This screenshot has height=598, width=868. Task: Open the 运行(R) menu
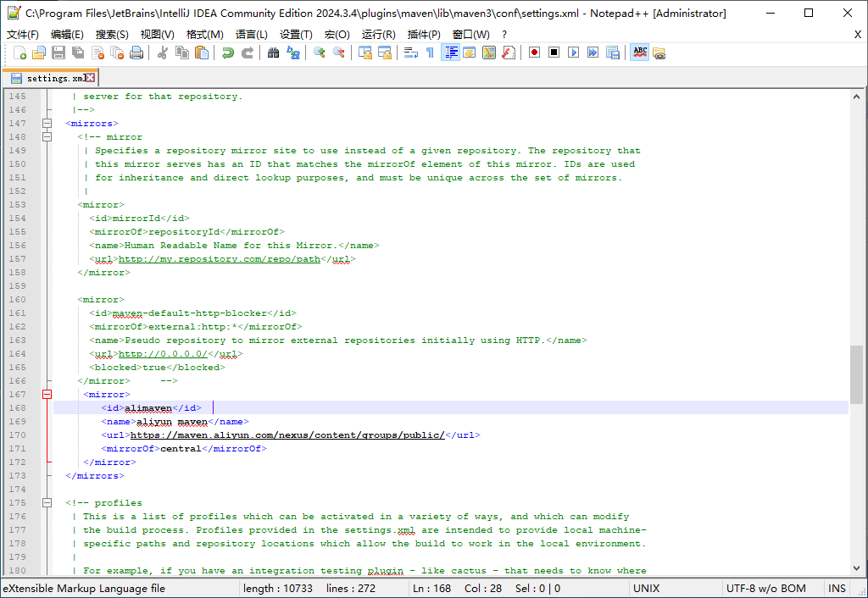pyautogui.click(x=379, y=34)
